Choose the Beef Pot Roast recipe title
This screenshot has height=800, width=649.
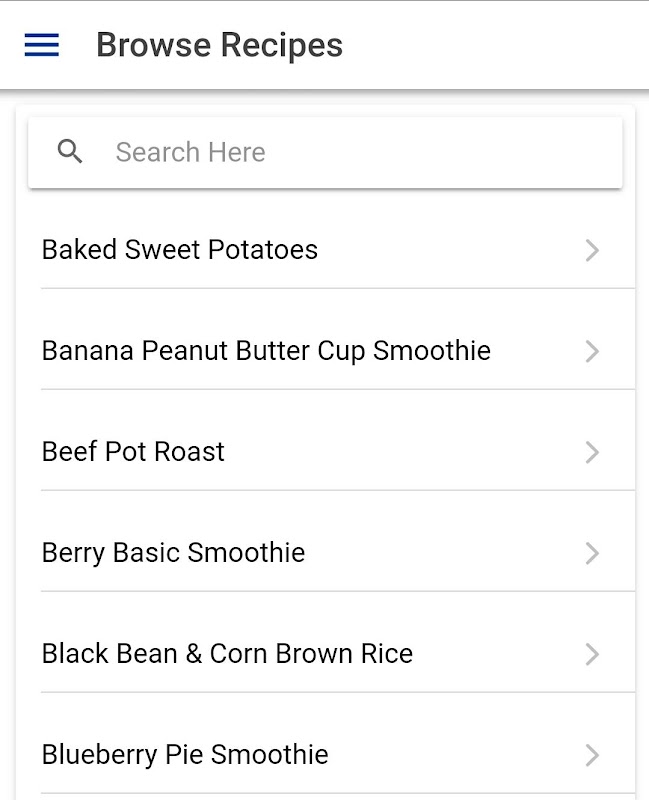pyautogui.click(x=133, y=452)
